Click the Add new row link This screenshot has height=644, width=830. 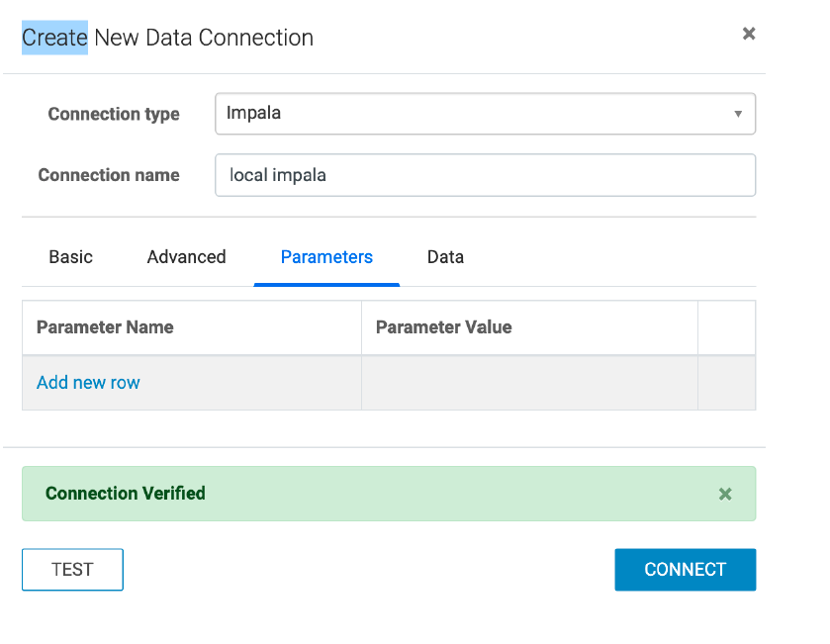point(88,383)
